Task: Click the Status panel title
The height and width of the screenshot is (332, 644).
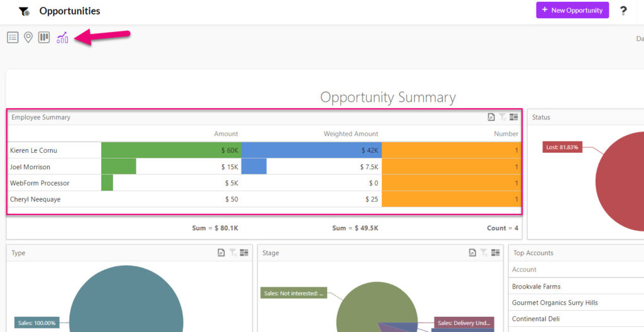Action: point(541,117)
